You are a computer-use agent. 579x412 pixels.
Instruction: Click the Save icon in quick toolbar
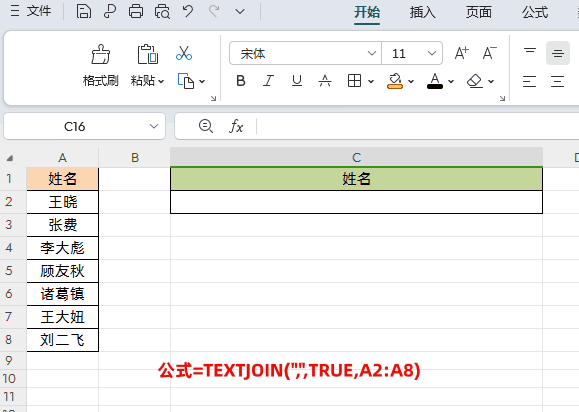[x=84, y=11]
